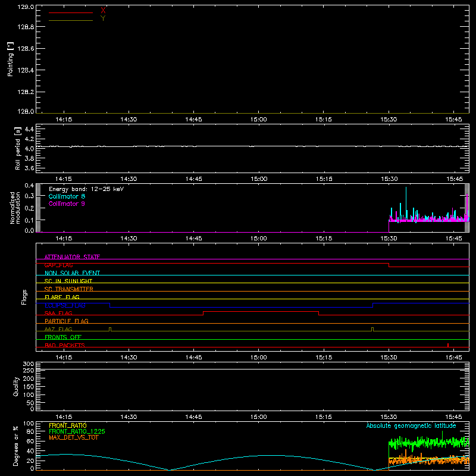Click '15:15' under the Flags panel
The image size is (476, 476).
tap(324, 358)
